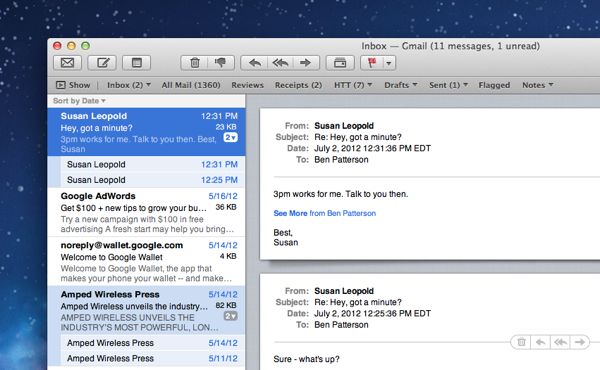Zoom the Mail window with green button
Screen dimensions: 600x370
point(85,46)
